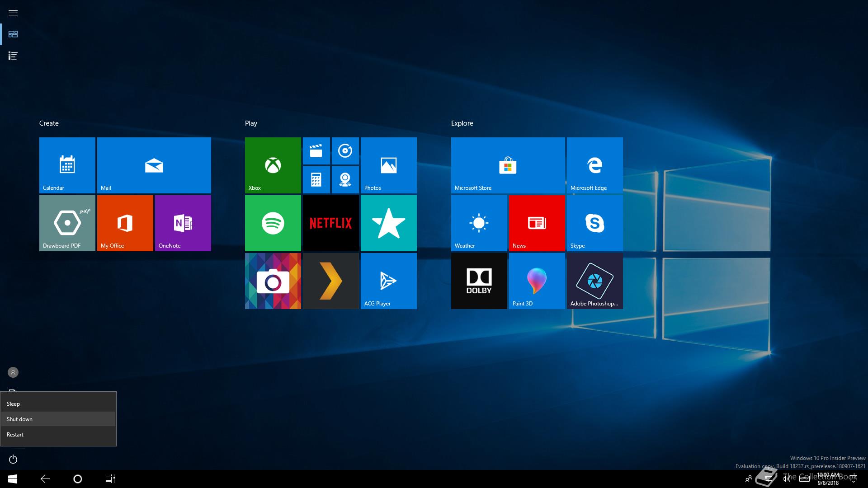Screen dimensions: 868x488
Task: Open the Movies & TV small tile
Action: (x=316, y=151)
